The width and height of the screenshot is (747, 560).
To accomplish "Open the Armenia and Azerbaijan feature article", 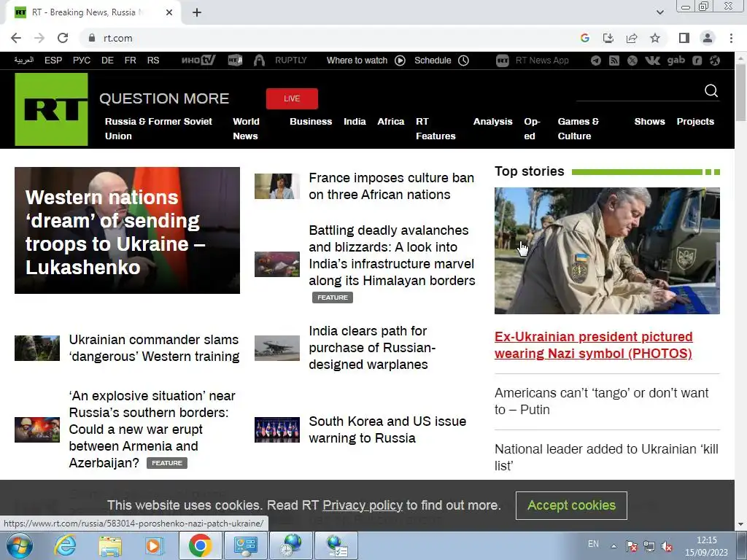I will tap(152, 429).
